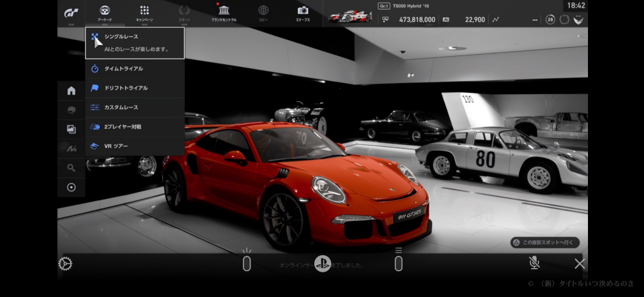
Task: Tap the PlayStation PS button
Action: pyautogui.click(x=323, y=263)
